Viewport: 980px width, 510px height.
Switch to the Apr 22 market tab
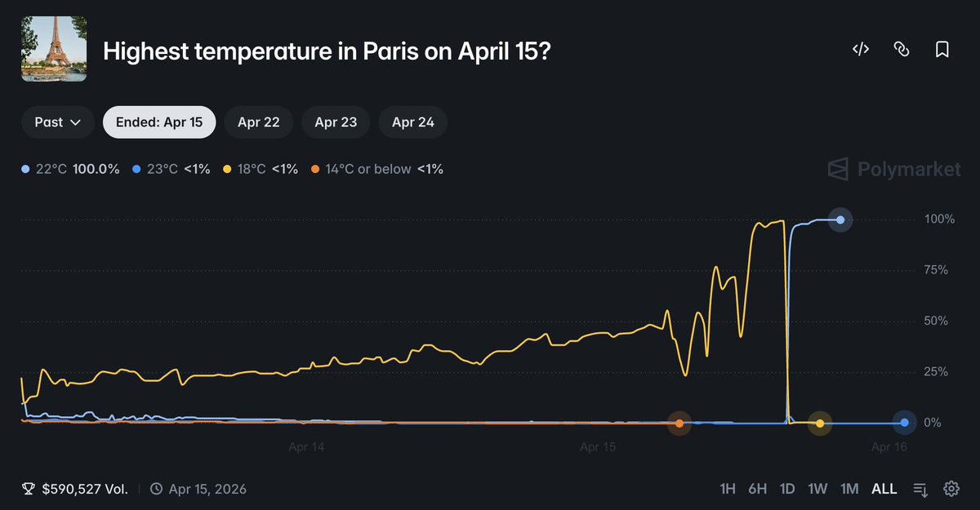tap(258, 122)
